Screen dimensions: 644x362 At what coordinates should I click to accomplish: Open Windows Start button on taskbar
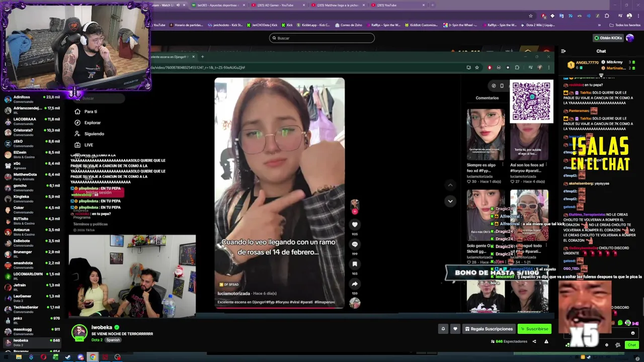6,357
